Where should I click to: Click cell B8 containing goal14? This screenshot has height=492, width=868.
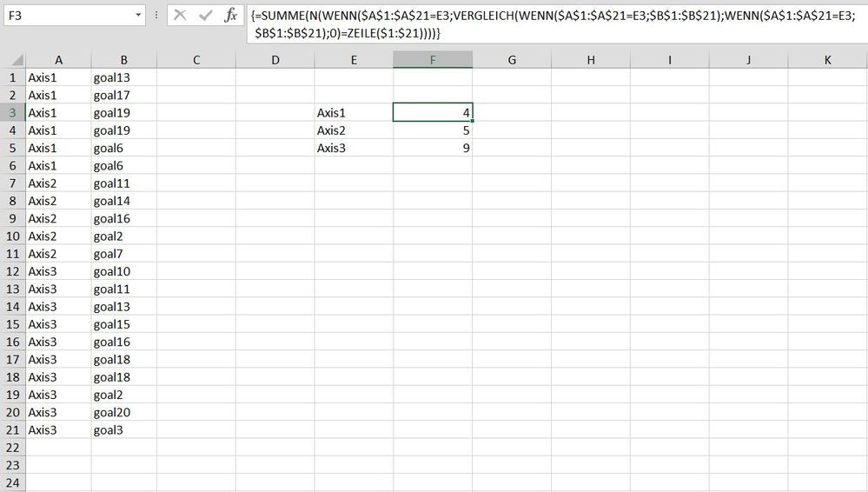pos(124,201)
